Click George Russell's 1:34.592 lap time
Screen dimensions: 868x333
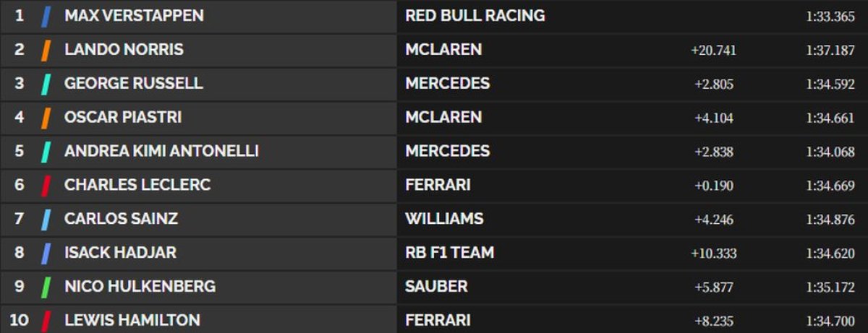(x=830, y=85)
